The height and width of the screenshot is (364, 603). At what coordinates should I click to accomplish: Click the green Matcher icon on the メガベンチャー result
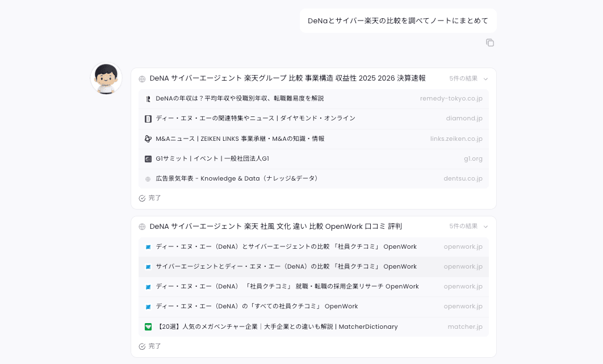tap(147, 327)
